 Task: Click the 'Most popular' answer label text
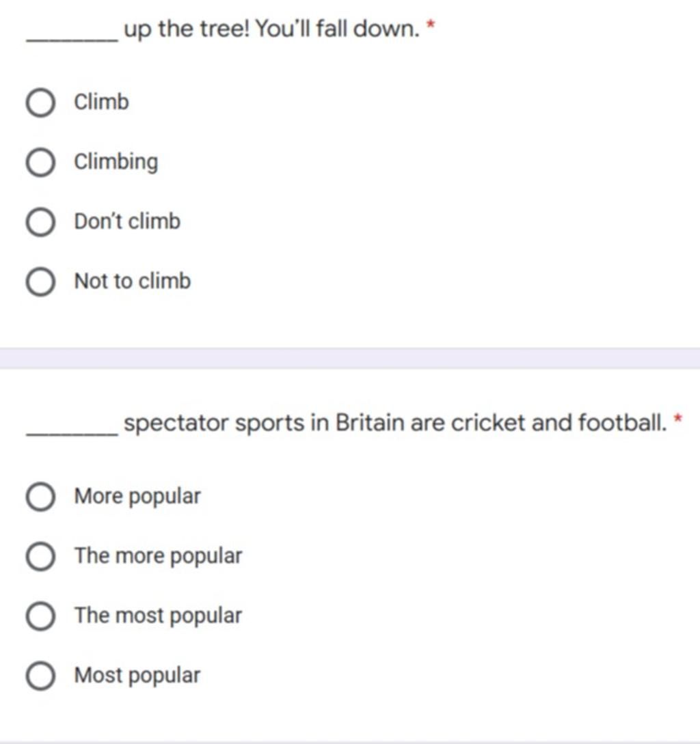tap(137, 676)
